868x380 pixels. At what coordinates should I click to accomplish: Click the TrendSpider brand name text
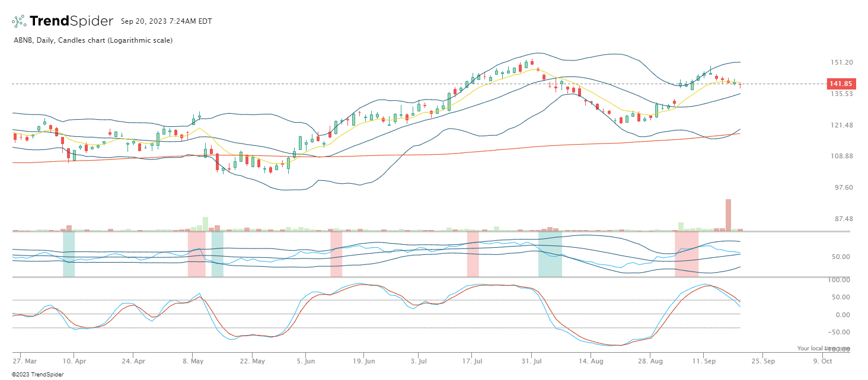coord(71,21)
